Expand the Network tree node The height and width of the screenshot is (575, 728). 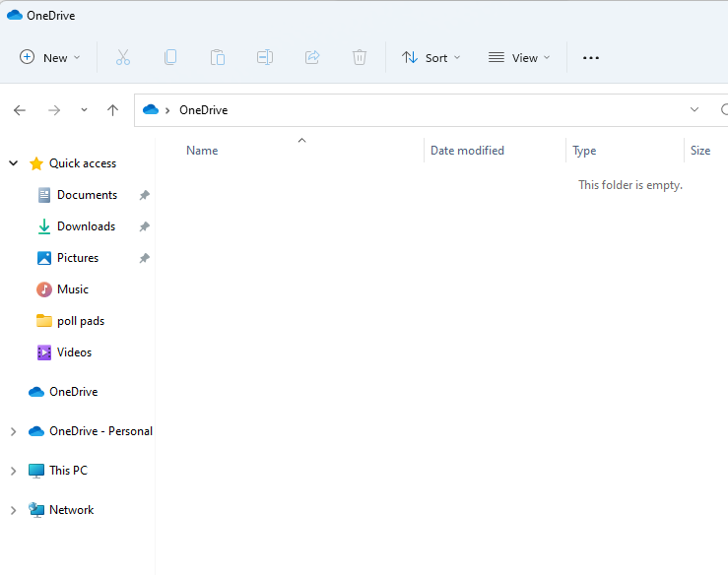tap(14, 510)
